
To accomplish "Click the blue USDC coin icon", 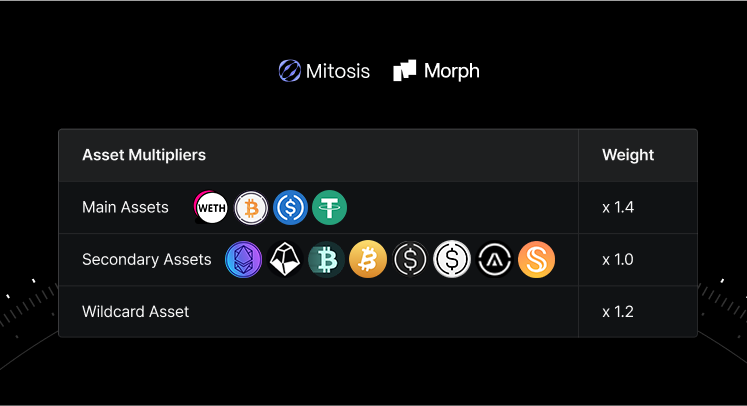I will [290, 208].
